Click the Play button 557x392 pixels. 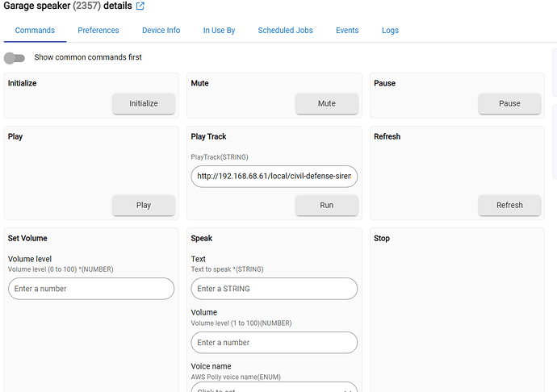pos(144,205)
